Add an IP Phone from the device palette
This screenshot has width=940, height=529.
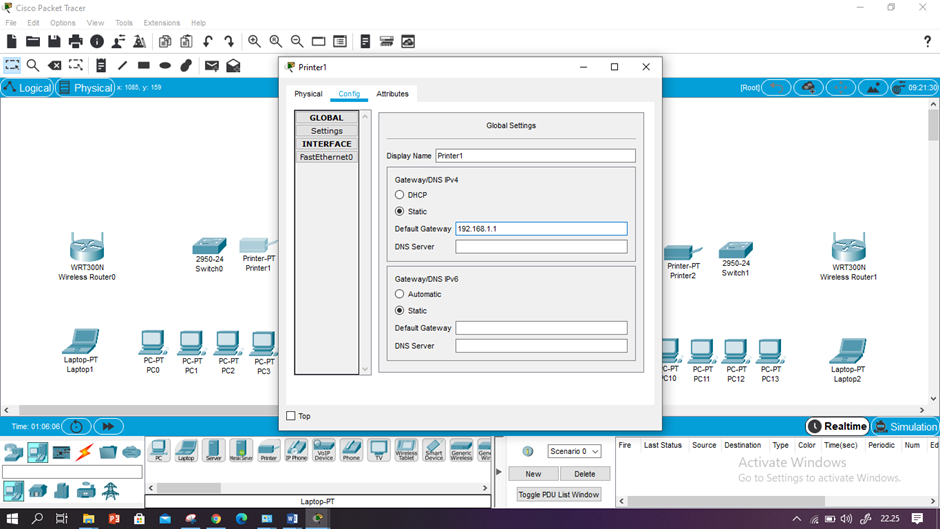click(296, 450)
